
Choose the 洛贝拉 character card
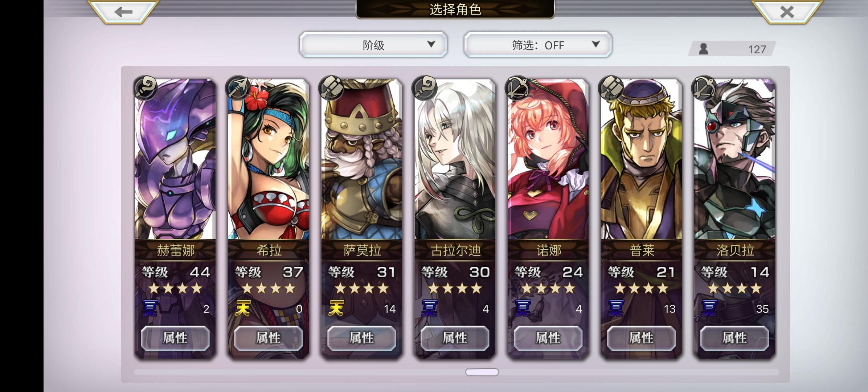click(735, 218)
